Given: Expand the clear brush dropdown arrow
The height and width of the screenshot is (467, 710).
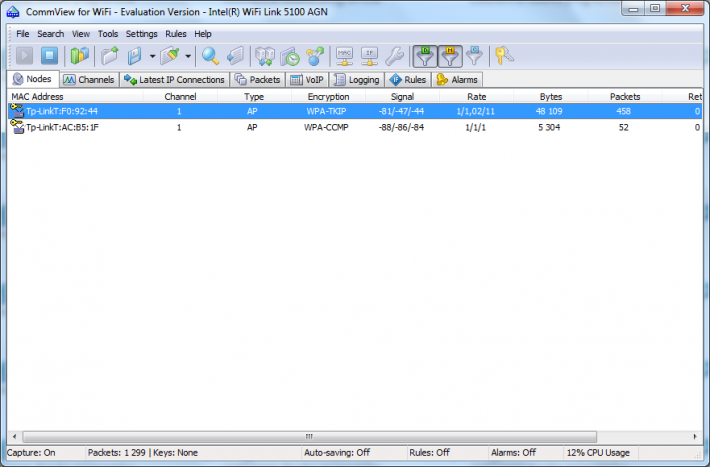Looking at the screenshot, I should 188,56.
